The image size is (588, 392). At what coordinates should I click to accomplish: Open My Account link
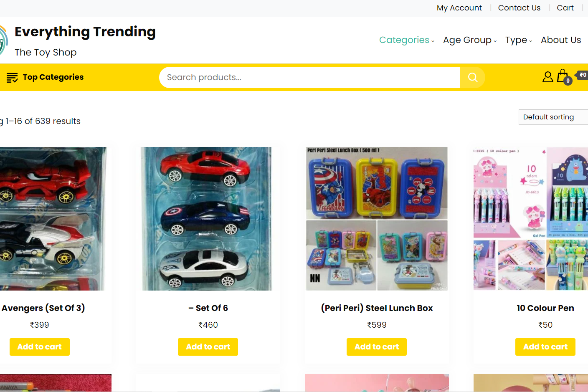pyautogui.click(x=459, y=8)
